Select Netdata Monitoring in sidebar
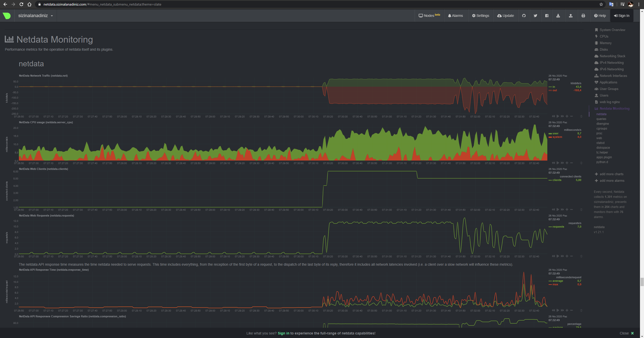Image resolution: width=644 pixels, height=338 pixels. click(614, 108)
